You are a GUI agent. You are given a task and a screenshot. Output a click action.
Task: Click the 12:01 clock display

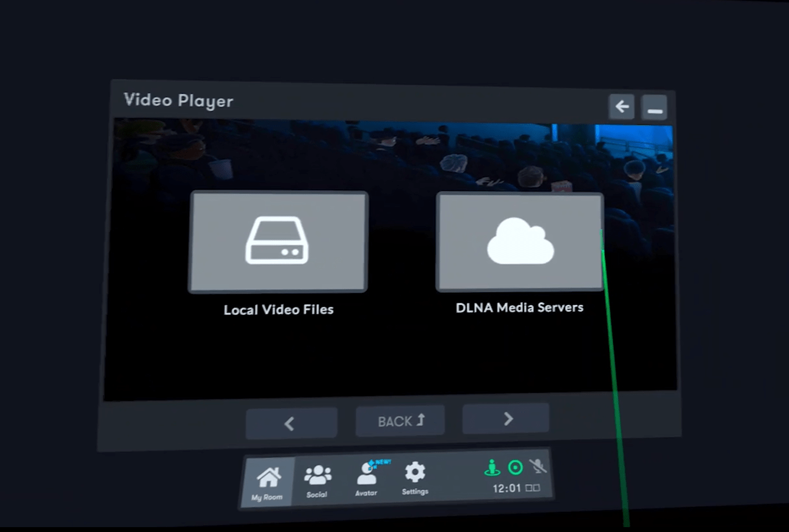click(506, 489)
